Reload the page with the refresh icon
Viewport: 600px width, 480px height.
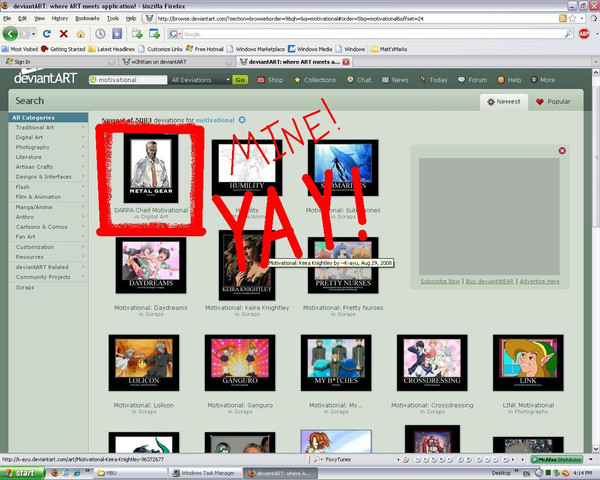pyautogui.click(x=47, y=34)
